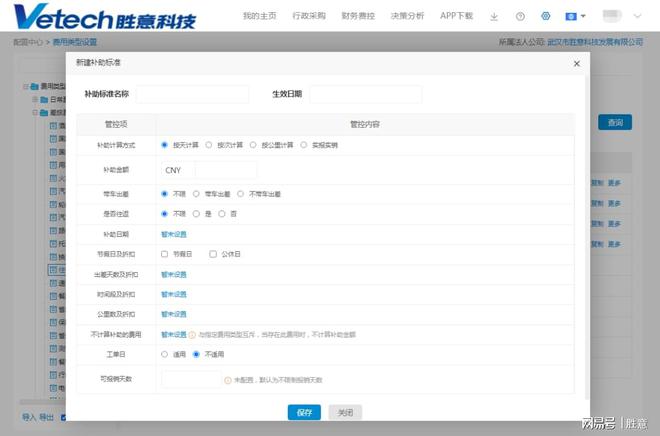Click 导出 link at bottom of tree panel
Viewport: 660px width, 436px height.
point(46,417)
